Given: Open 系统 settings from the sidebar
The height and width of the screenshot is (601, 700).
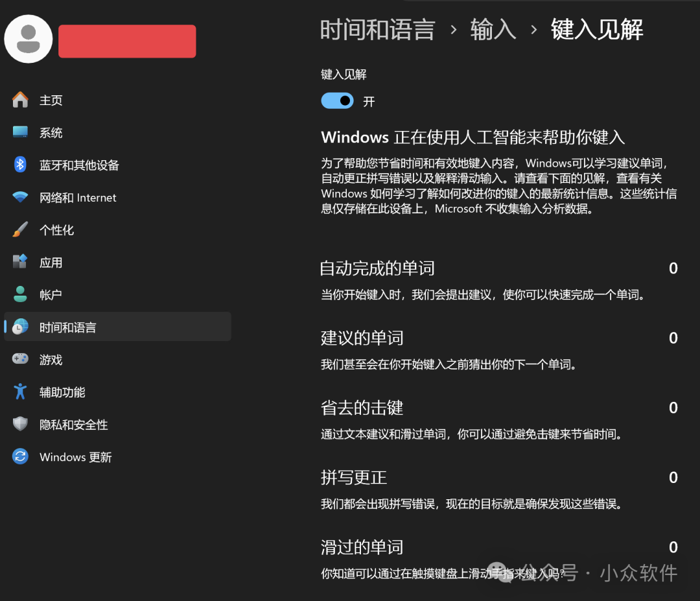Looking at the screenshot, I should (x=21, y=132).
